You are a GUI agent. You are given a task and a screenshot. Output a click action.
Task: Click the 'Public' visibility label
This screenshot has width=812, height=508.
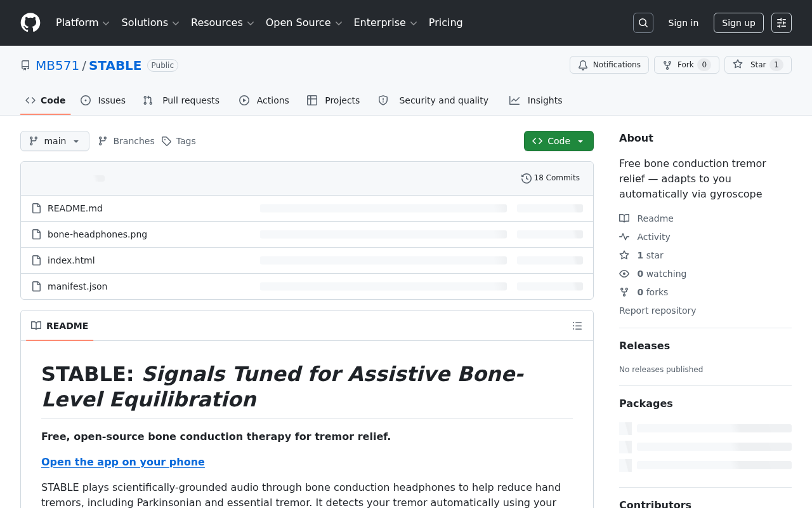(162, 65)
